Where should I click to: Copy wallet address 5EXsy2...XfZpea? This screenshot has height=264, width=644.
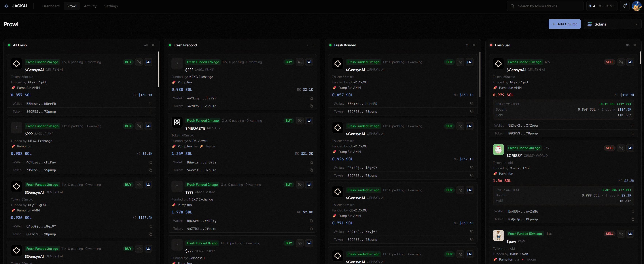tap(632, 126)
